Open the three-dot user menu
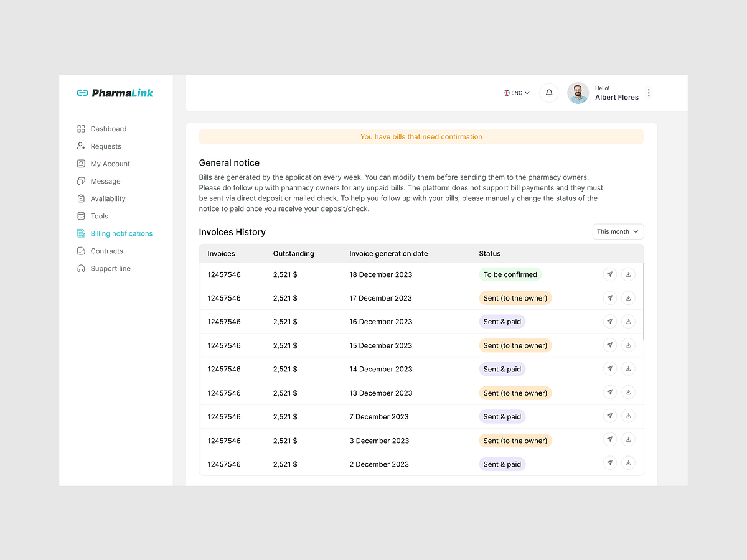The width and height of the screenshot is (747, 560). coord(649,93)
